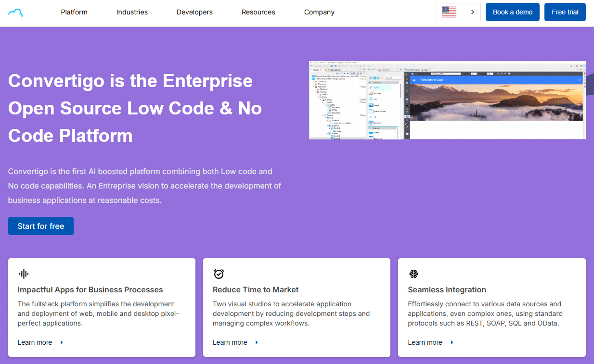Click the Convertigo cloud logo

pos(16,12)
